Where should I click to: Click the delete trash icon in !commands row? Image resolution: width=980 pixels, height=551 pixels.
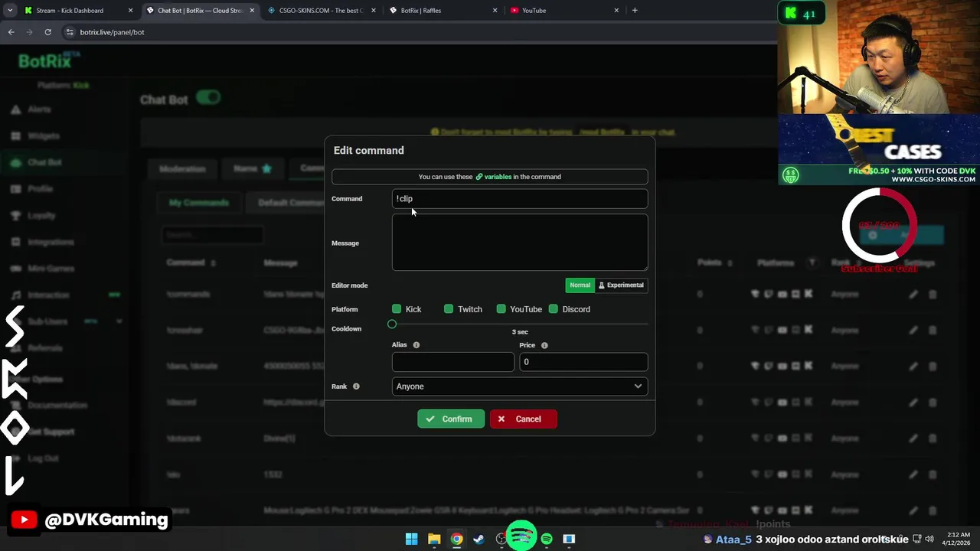click(x=933, y=294)
